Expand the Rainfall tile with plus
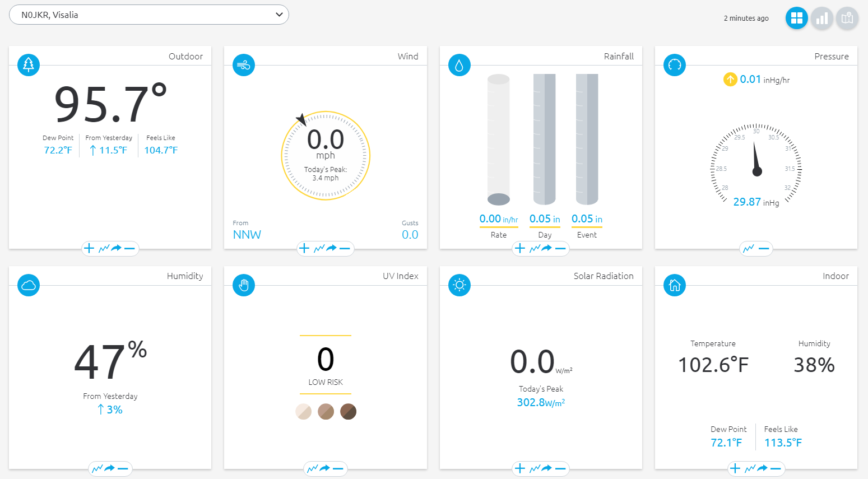 (520, 248)
